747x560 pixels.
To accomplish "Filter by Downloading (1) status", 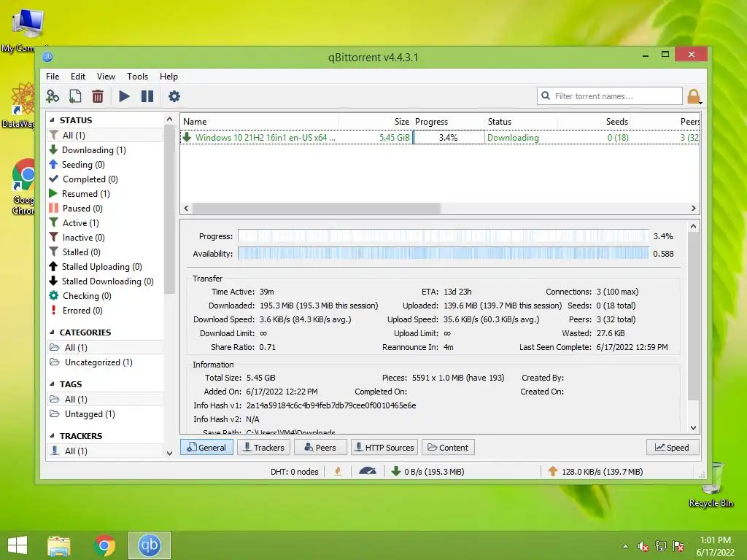I will (x=94, y=150).
